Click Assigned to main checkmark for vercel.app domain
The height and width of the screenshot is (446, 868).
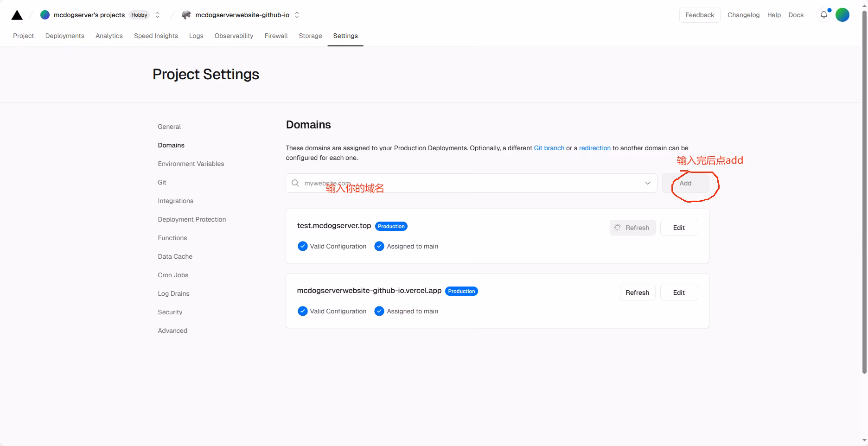coord(379,311)
